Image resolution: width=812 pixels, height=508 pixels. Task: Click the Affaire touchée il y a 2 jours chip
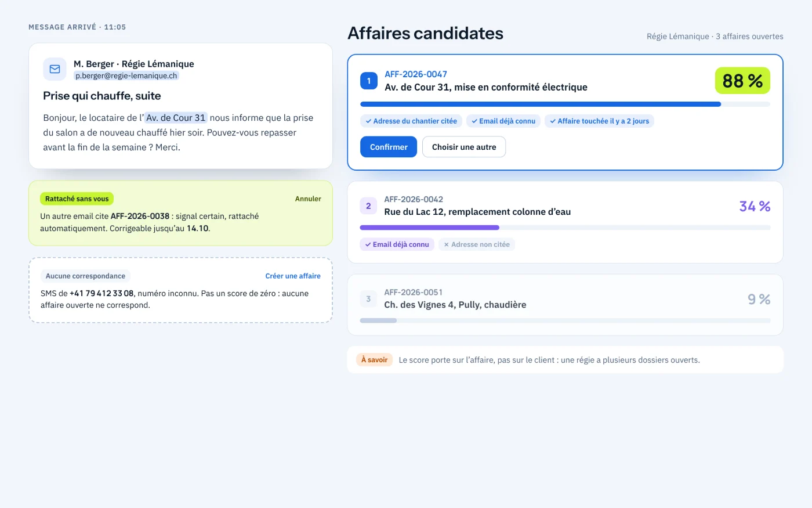pyautogui.click(x=599, y=121)
